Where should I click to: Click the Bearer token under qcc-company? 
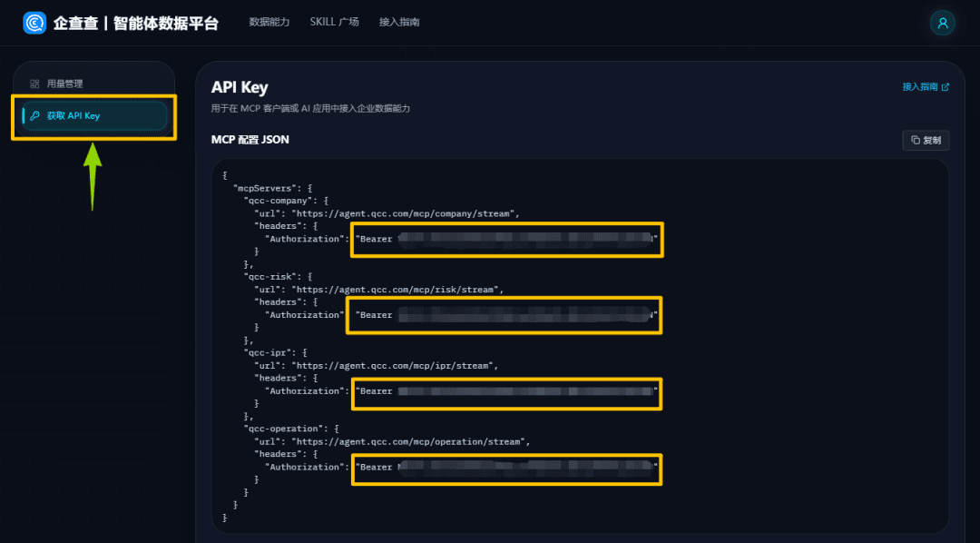point(507,239)
